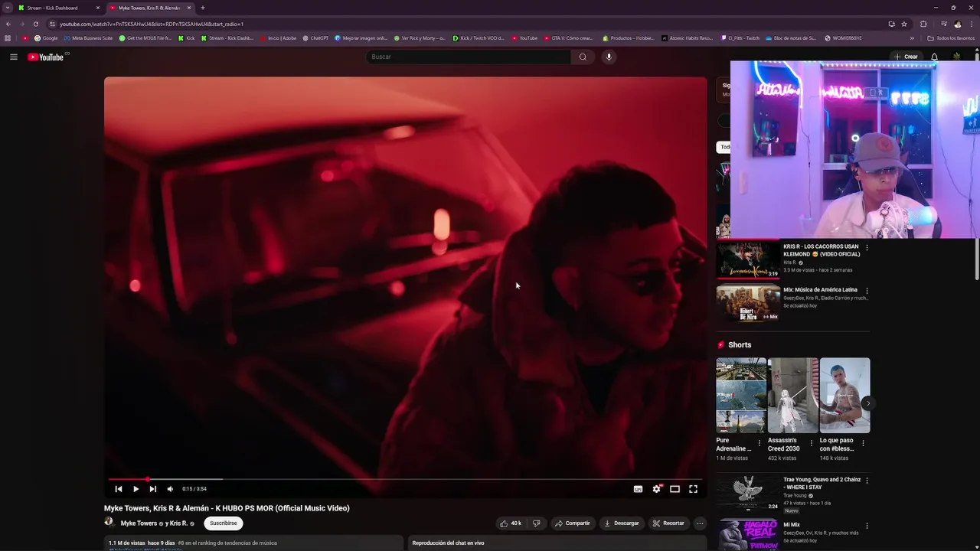Open options for Pure Adrenaline short

pyautogui.click(x=759, y=443)
